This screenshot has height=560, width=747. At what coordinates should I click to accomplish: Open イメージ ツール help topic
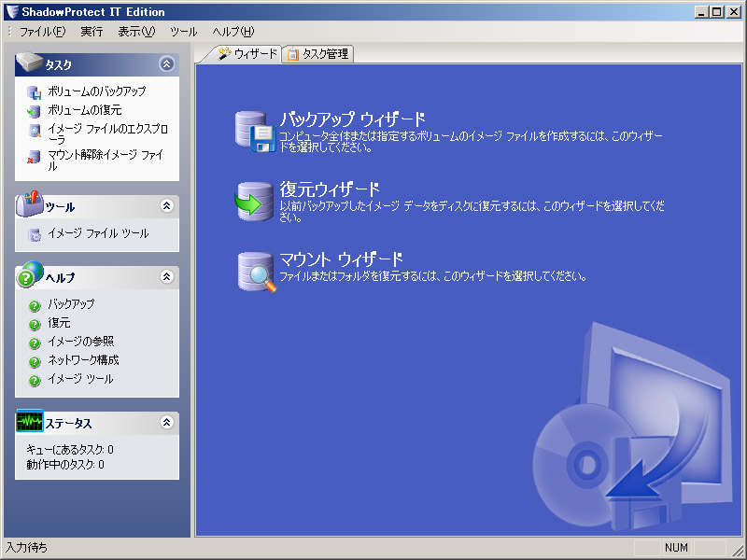point(80,380)
